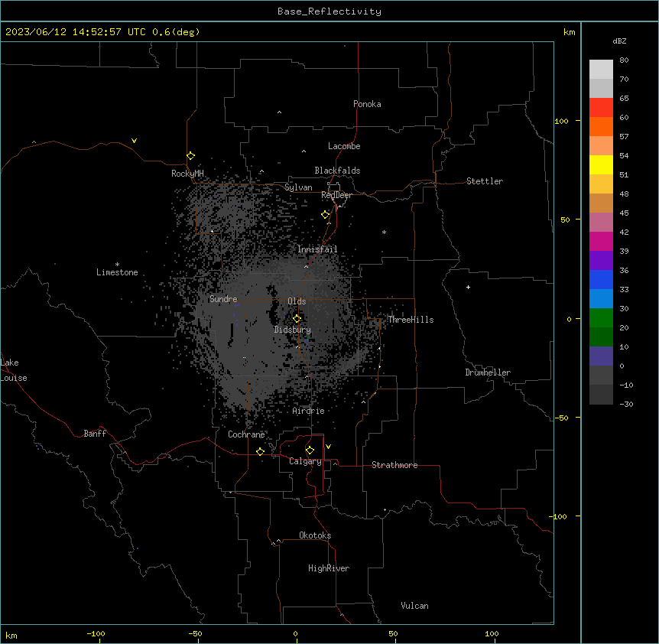
Task: Click the HighRiver label
Action: click(329, 568)
